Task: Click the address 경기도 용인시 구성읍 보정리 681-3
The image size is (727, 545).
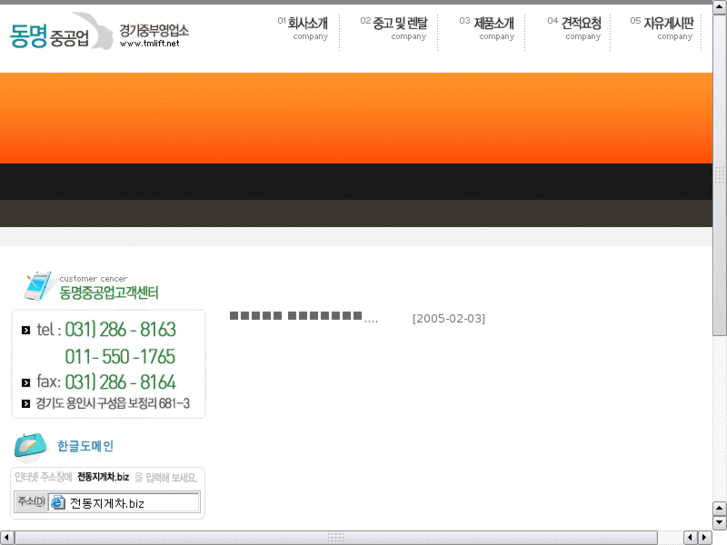Action: (x=113, y=404)
